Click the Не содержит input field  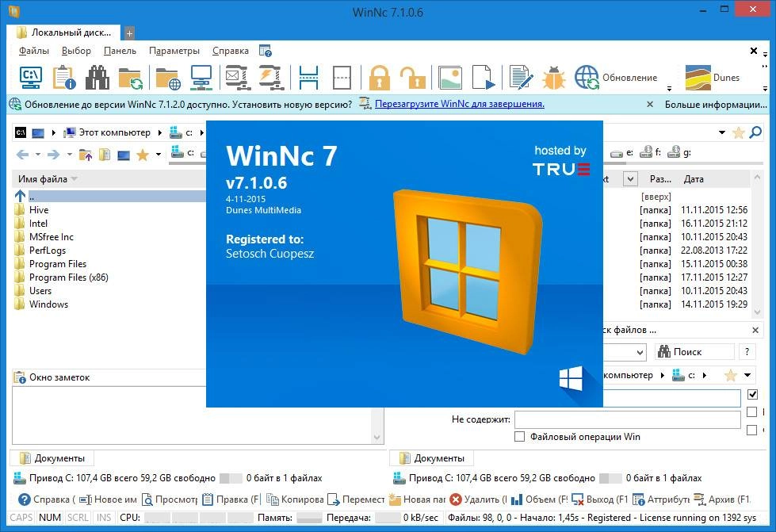click(x=628, y=419)
